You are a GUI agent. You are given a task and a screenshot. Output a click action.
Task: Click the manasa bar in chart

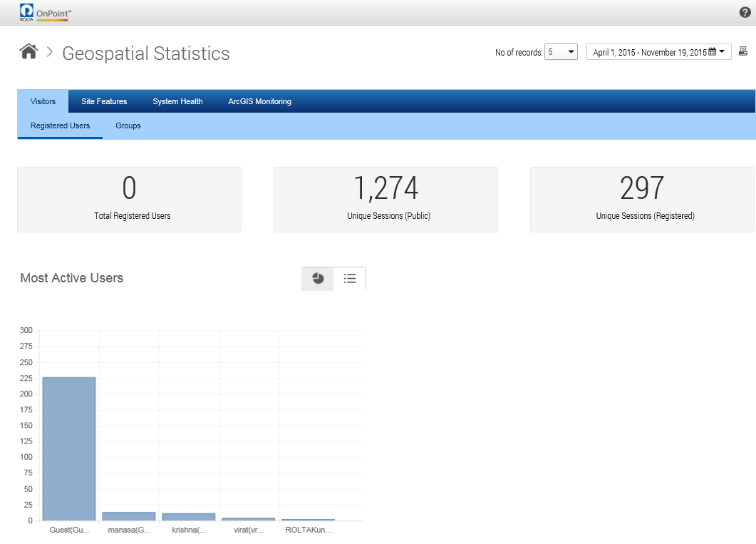129,516
